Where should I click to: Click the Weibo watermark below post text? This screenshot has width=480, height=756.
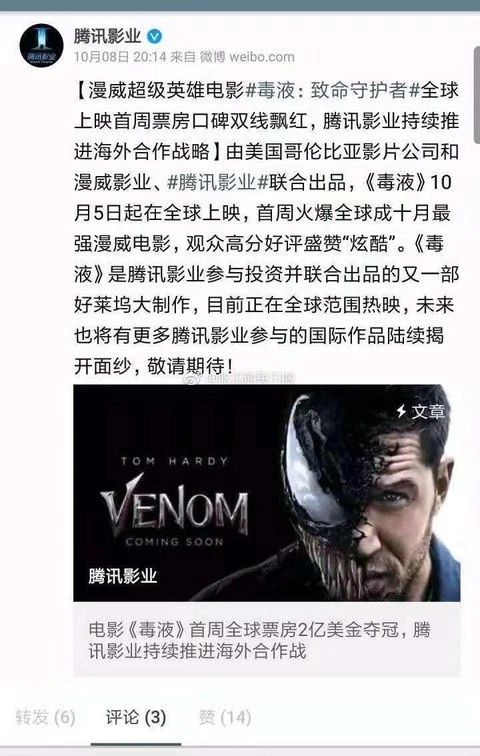[x=238, y=378]
